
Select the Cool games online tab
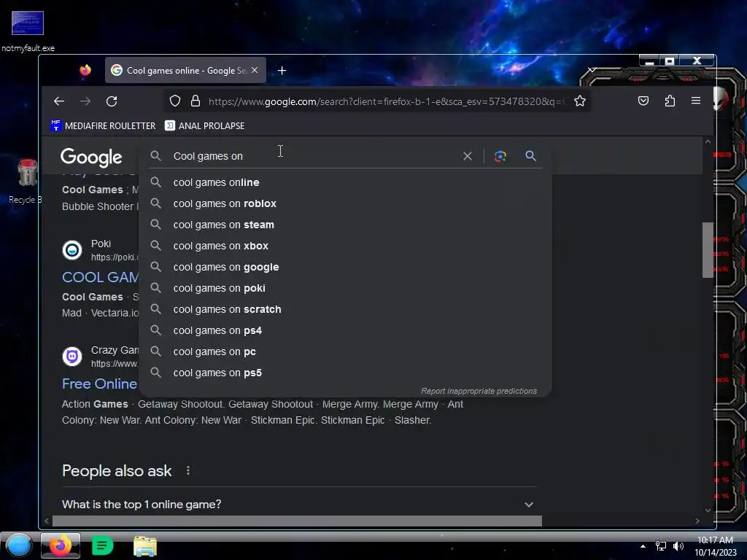pyautogui.click(x=185, y=71)
